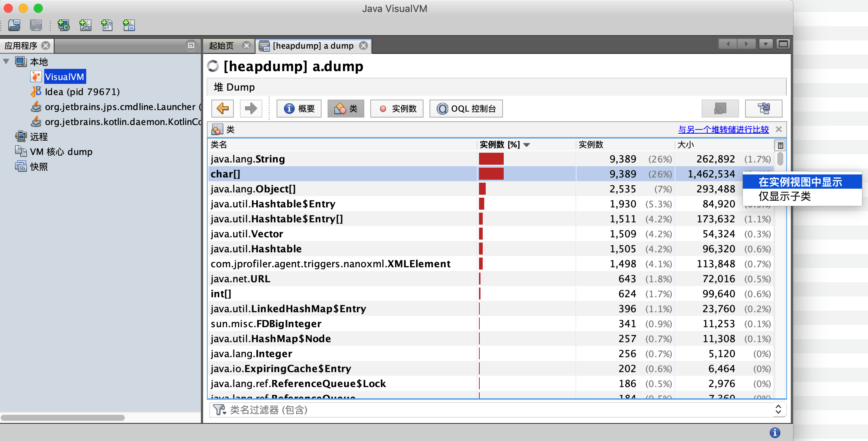Click the disabled grey icon beside export button
This screenshot has width=868, height=441.
(720, 109)
